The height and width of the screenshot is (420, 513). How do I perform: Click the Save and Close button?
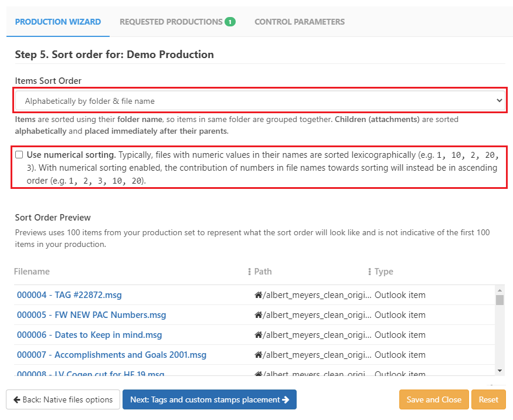click(x=434, y=399)
